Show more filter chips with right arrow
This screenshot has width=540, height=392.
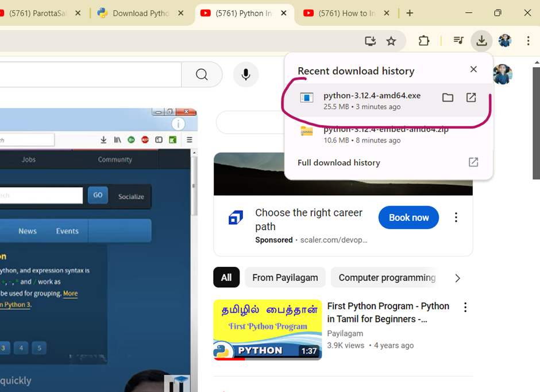[457, 278]
